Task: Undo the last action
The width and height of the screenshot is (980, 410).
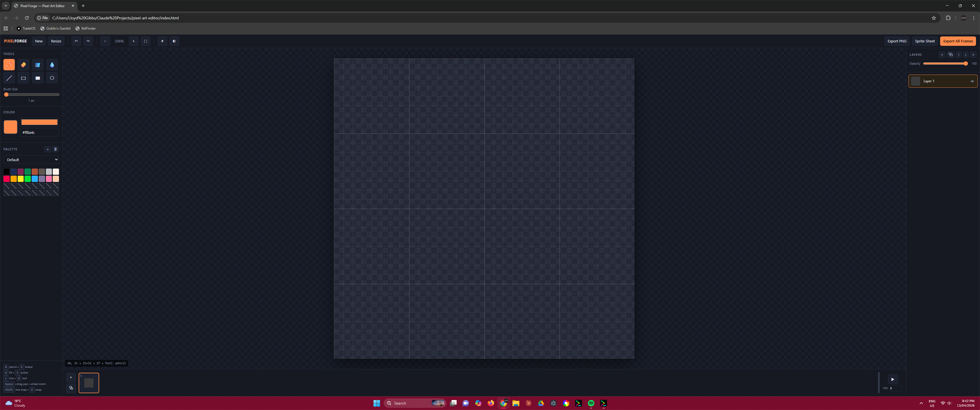Action: (x=76, y=41)
